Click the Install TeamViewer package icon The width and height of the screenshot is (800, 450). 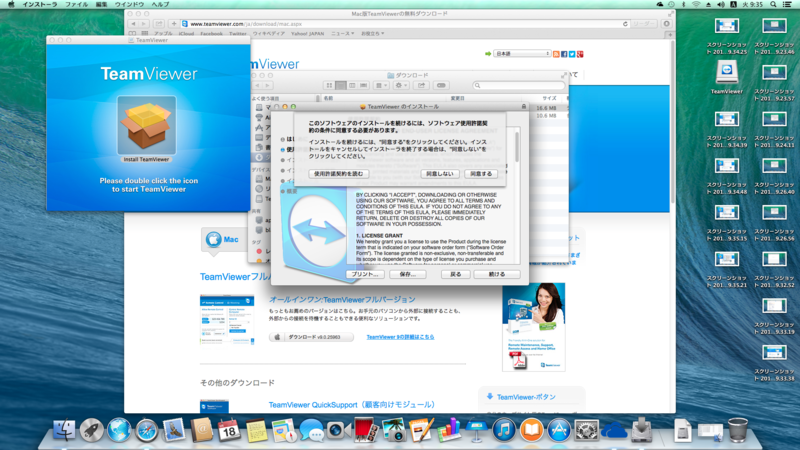(146, 125)
